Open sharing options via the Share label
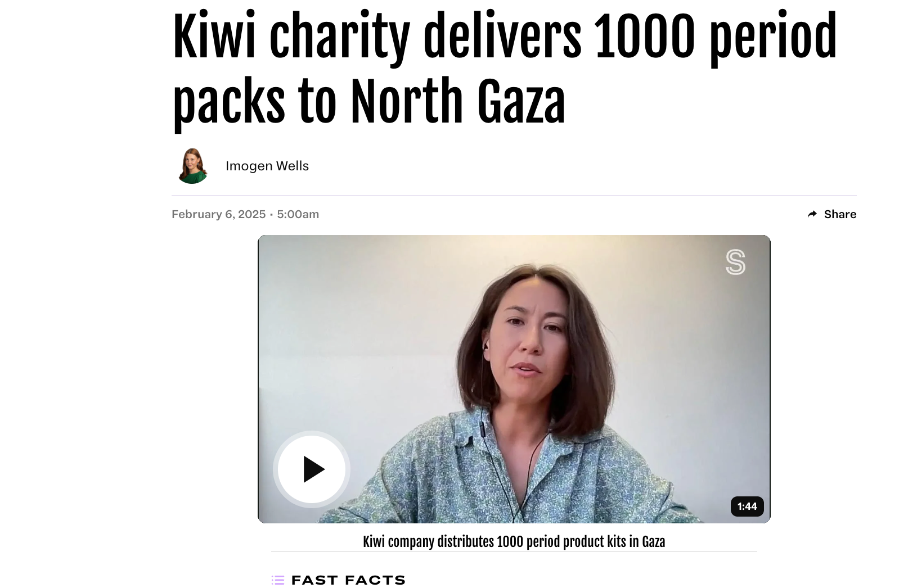Image resolution: width=917 pixels, height=588 pixels. click(x=840, y=214)
